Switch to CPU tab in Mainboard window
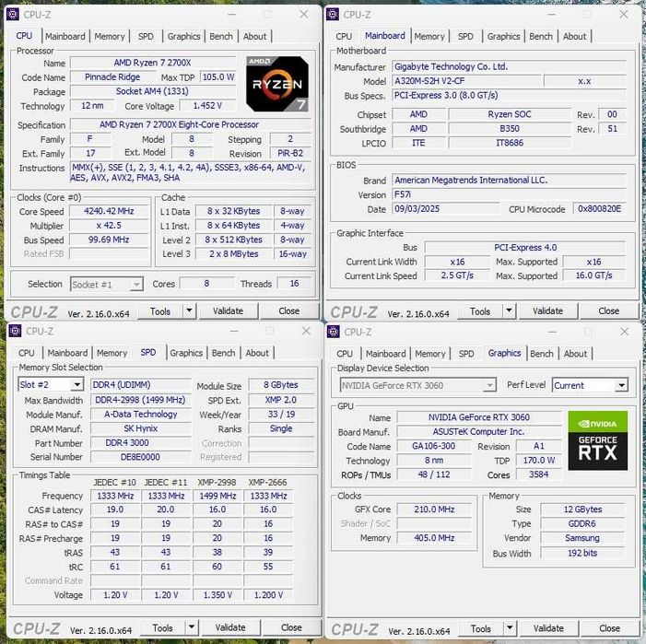 point(344,36)
